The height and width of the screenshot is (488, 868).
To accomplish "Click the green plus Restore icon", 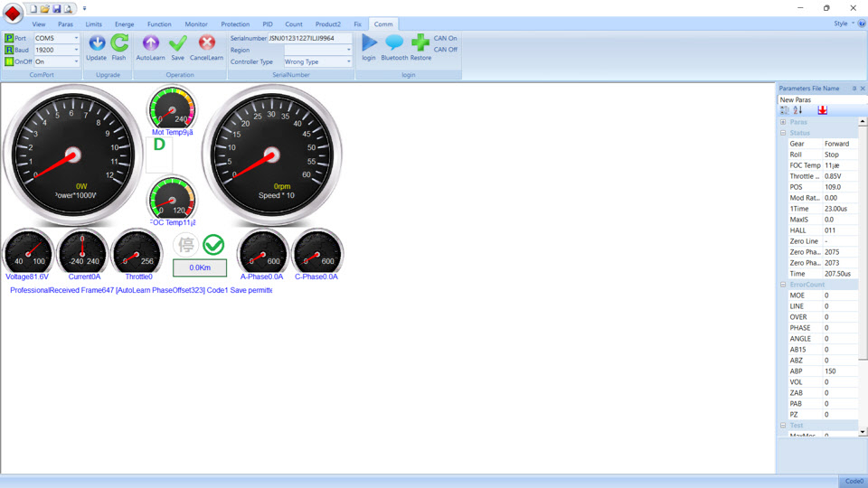I will coord(420,42).
